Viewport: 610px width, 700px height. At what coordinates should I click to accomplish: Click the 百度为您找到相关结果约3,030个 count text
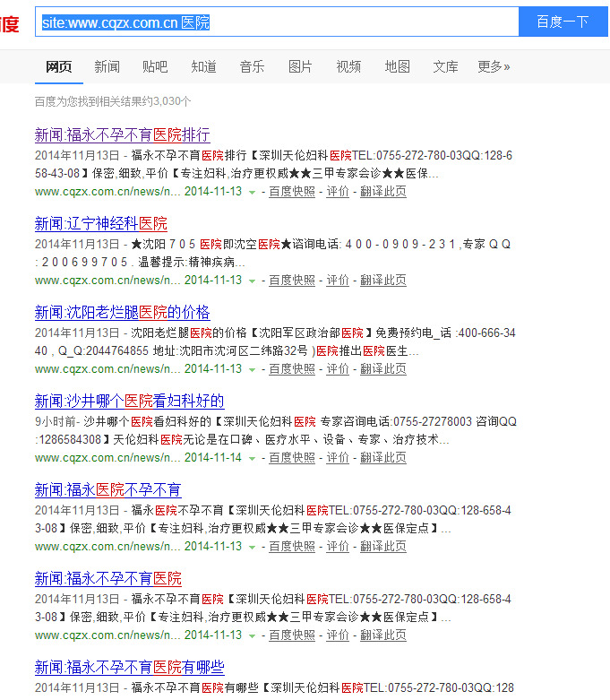coord(113,102)
